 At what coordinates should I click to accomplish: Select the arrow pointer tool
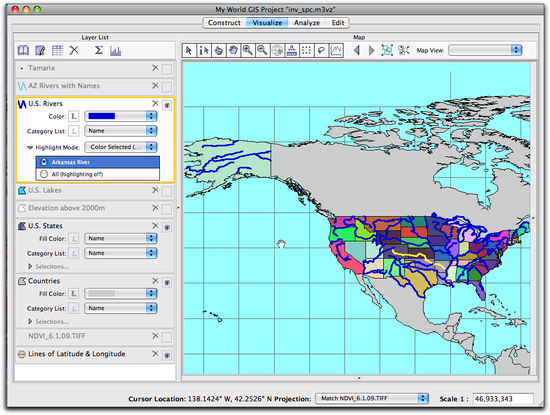[x=189, y=51]
